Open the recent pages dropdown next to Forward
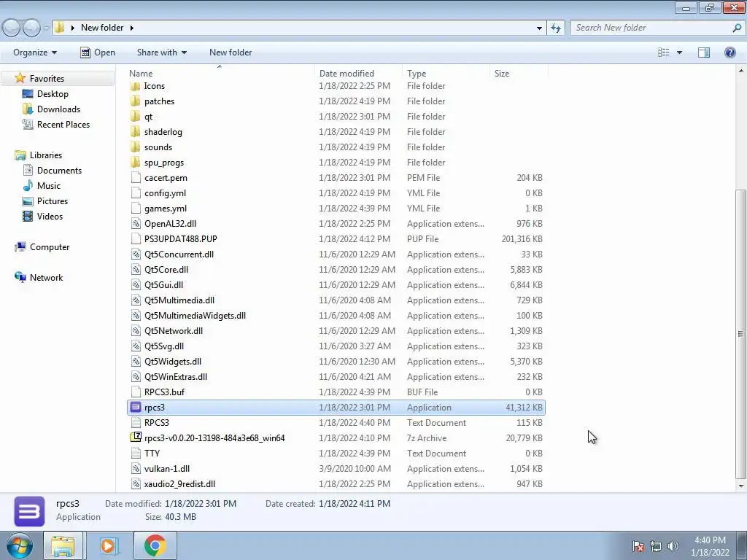 tap(46, 28)
